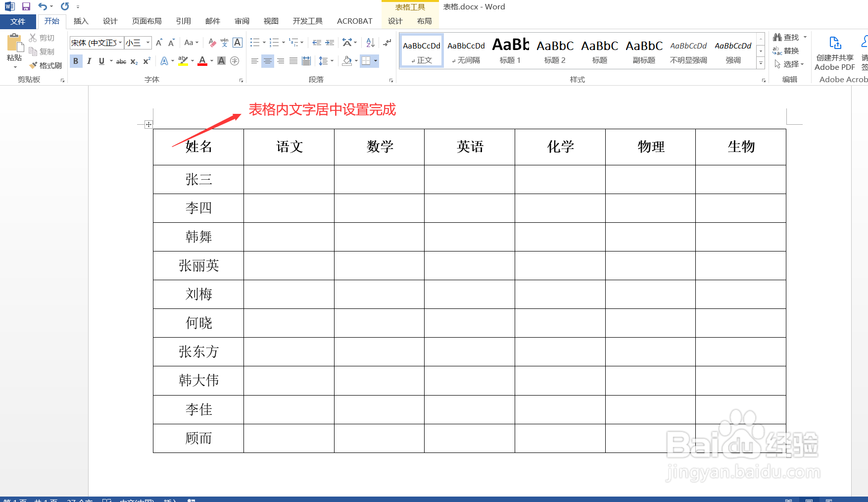Click the Format Painter (格式刷) icon
868x502 pixels.
[x=34, y=65]
